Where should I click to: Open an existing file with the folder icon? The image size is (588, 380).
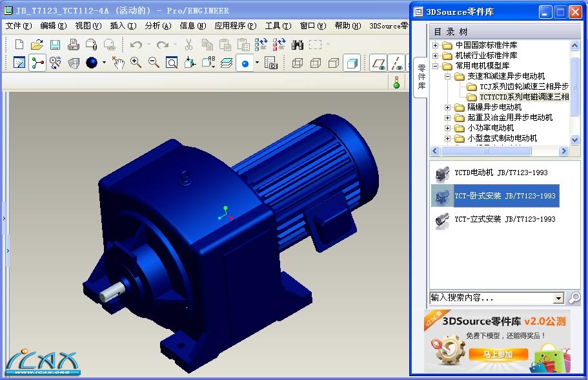pyautogui.click(x=37, y=45)
